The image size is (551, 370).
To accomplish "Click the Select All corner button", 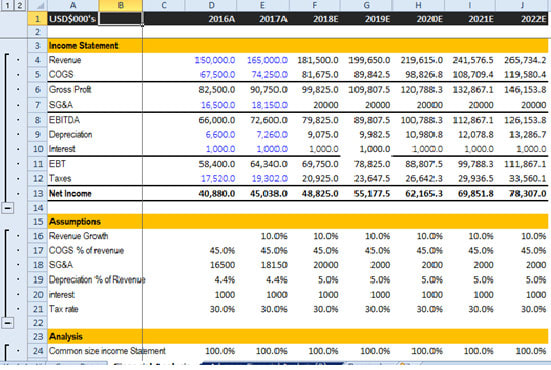I will (37, 5).
